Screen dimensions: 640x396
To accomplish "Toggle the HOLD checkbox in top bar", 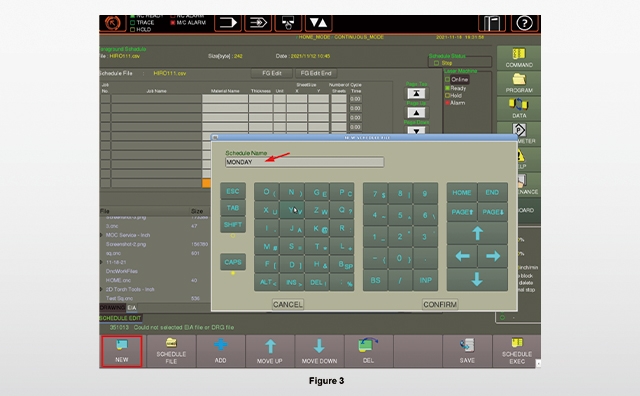I will 132,29.
